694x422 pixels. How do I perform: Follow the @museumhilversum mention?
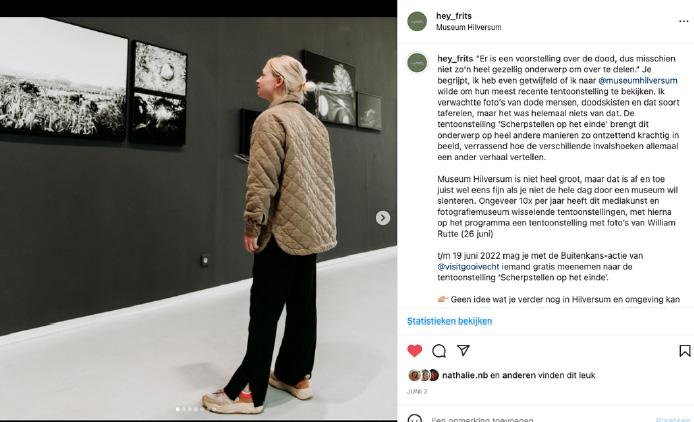(637, 81)
